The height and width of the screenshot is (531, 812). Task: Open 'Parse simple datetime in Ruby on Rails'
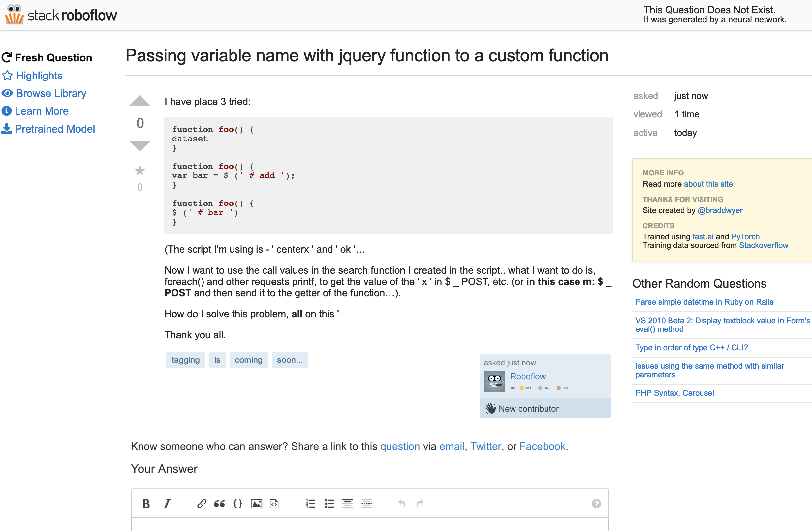(x=704, y=302)
